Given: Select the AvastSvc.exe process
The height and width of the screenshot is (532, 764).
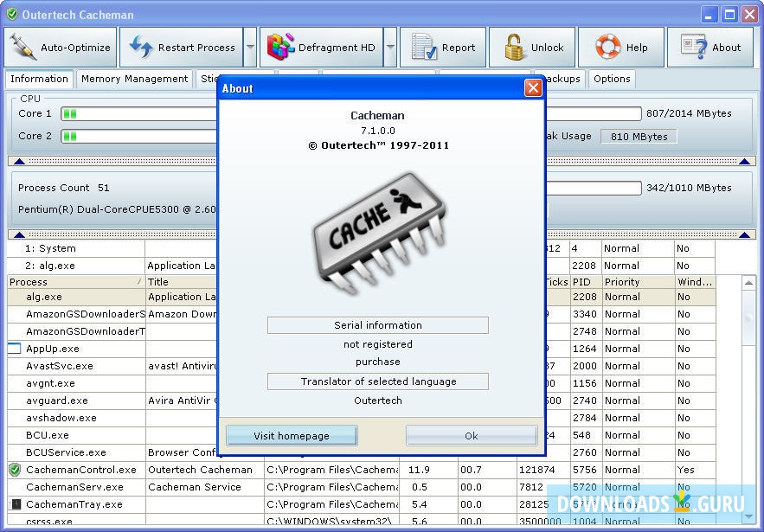Looking at the screenshot, I should coord(362,366).
